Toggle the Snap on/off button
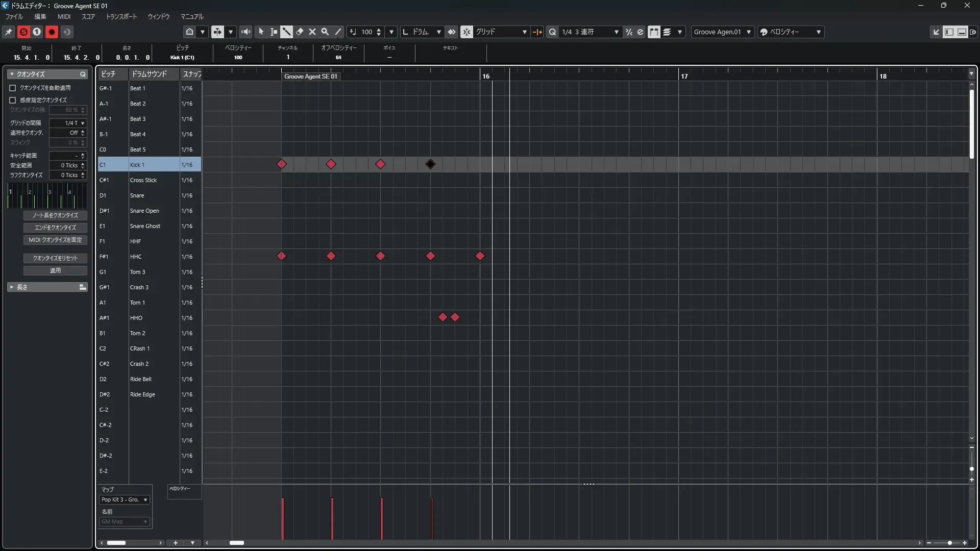Image resolution: width=980 pixels, height=551 pixels. (x=467, y=32)
